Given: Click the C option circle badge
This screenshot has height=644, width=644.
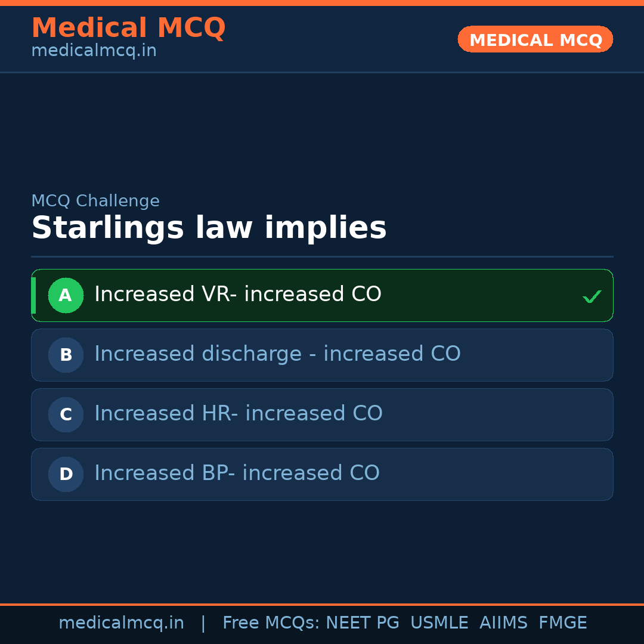Looking at the screenshot, I should (x=66, y=414).
